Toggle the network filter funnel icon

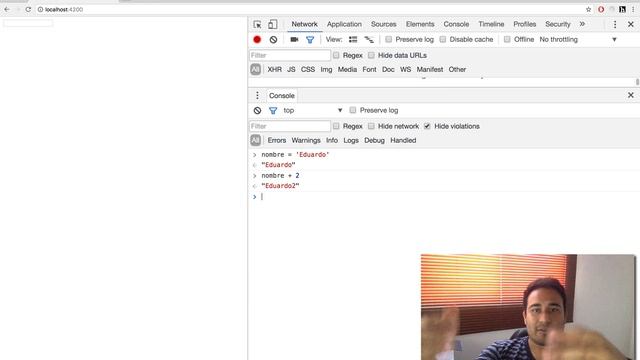tap(310, 40)
